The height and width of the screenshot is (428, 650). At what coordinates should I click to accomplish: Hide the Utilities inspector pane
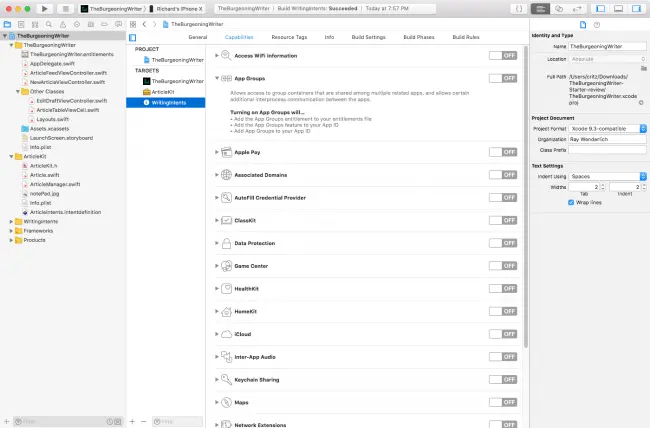pos(637,9)
